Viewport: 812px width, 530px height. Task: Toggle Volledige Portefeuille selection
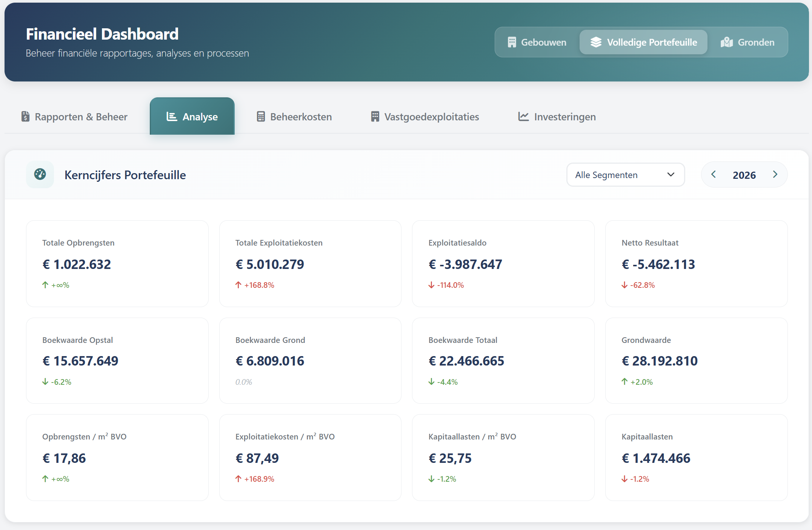point(643,42)
